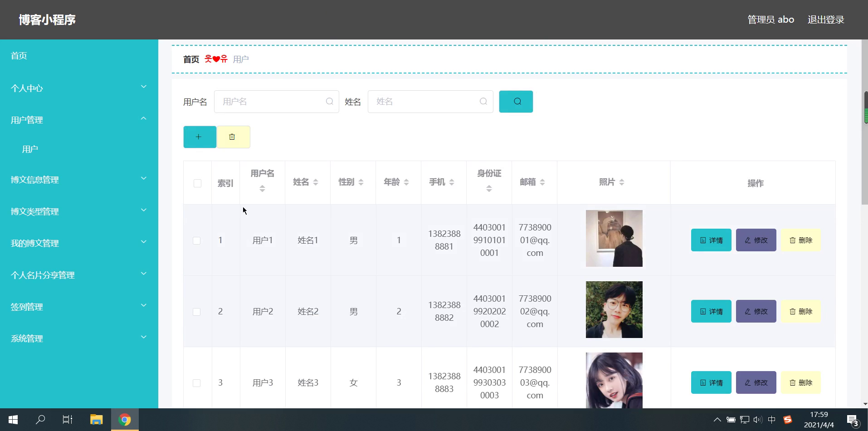Sort by 姓名 column arrows
This screenshot has height=431, width=868.
pyautogui.click(x=316, y=182)
